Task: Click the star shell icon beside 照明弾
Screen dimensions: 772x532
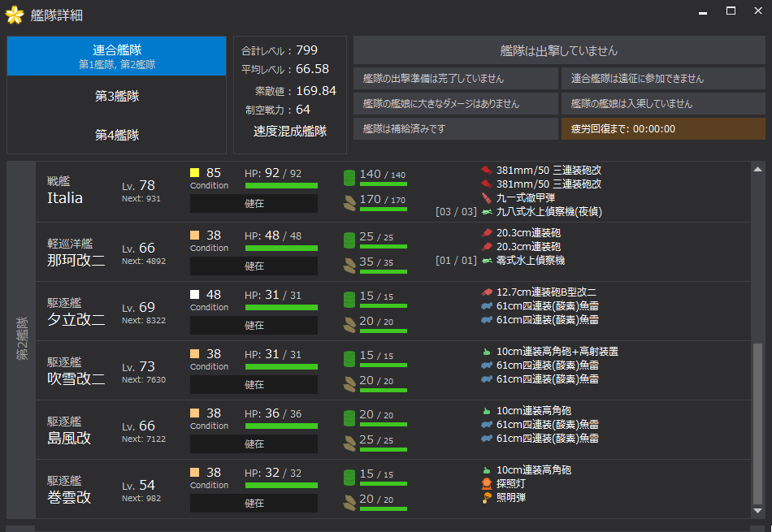Action: tap(486, 498)
